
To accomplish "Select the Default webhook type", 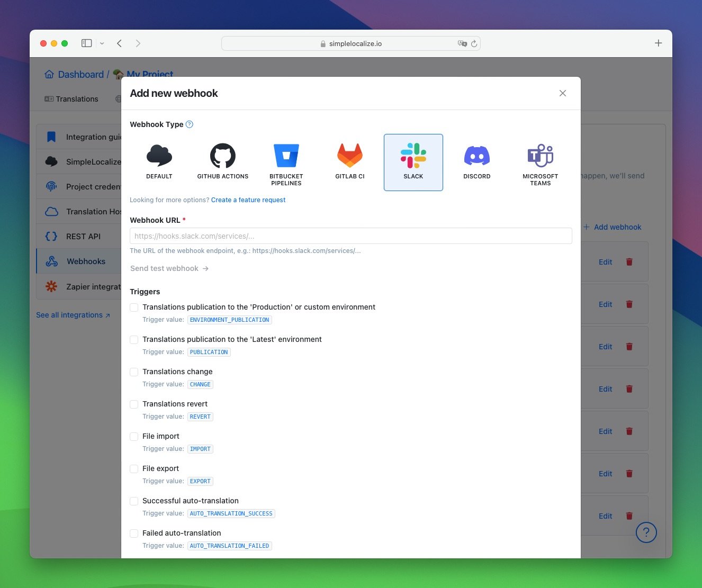I will click(x=159, y=162).
